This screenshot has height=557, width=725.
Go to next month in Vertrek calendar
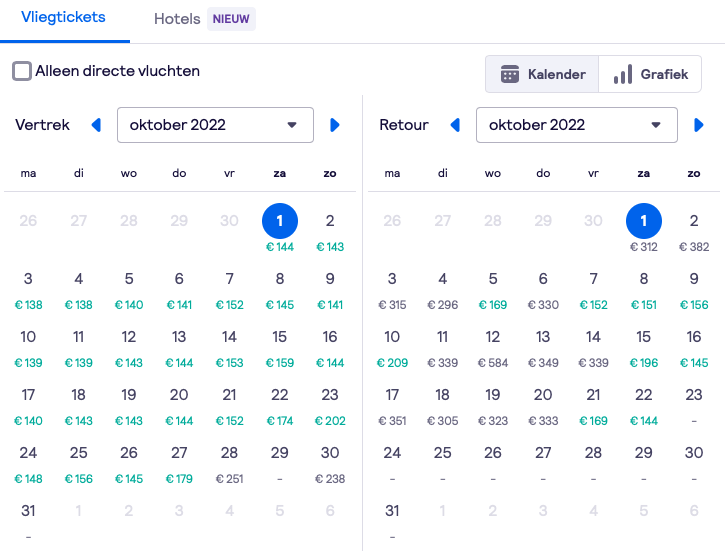pos(335,125)
